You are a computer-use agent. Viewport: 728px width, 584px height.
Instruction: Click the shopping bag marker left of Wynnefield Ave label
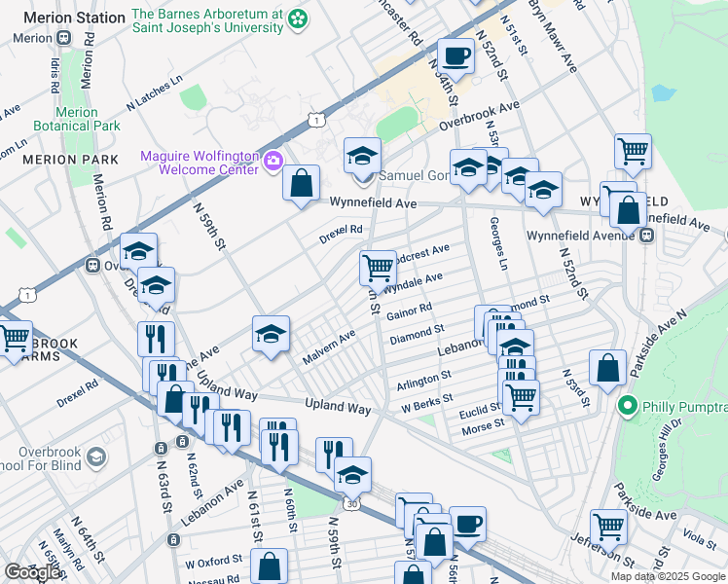tap(302, 184)
